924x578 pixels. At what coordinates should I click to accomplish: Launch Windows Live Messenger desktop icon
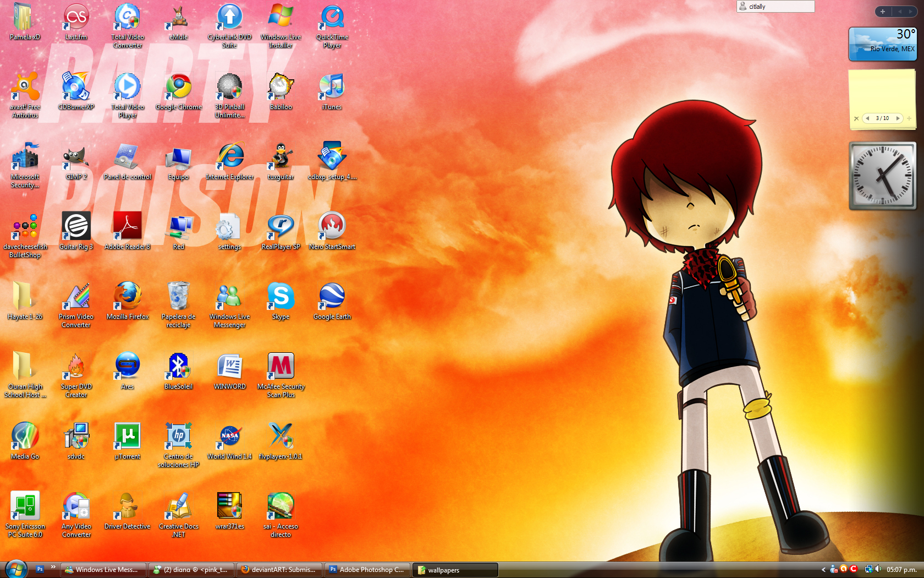(229, 304)
